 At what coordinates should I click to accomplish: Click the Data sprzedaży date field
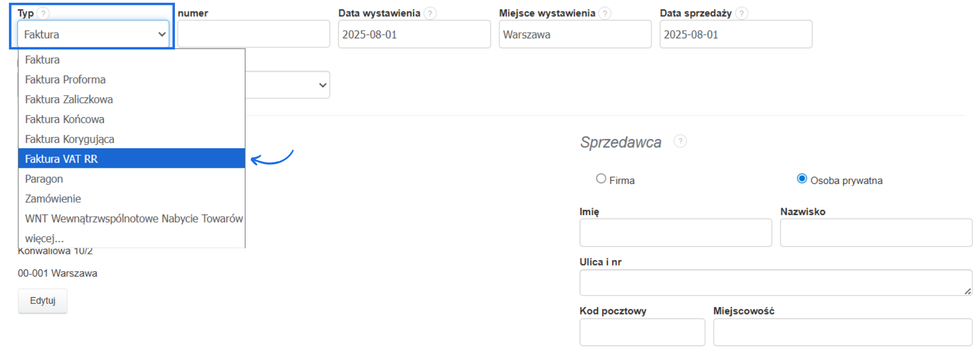pos(736,34)
